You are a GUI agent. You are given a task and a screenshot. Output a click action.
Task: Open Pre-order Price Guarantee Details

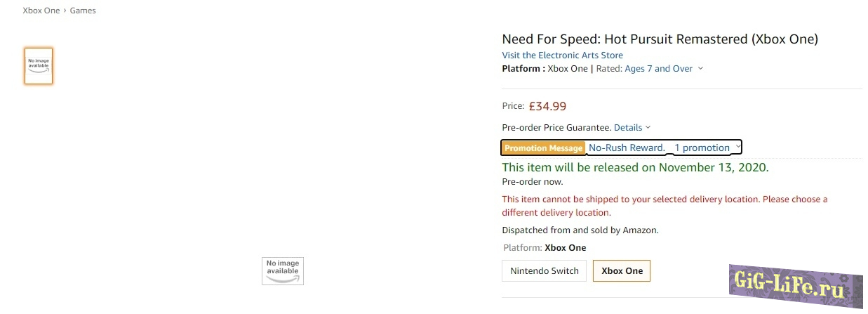coord(628,127)
